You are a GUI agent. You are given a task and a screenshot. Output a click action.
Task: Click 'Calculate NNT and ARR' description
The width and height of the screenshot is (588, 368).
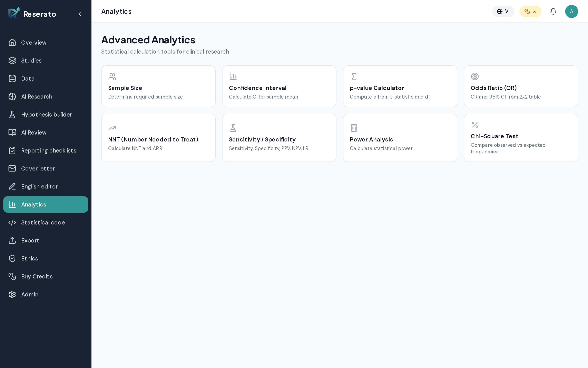(x=135, y=148)
